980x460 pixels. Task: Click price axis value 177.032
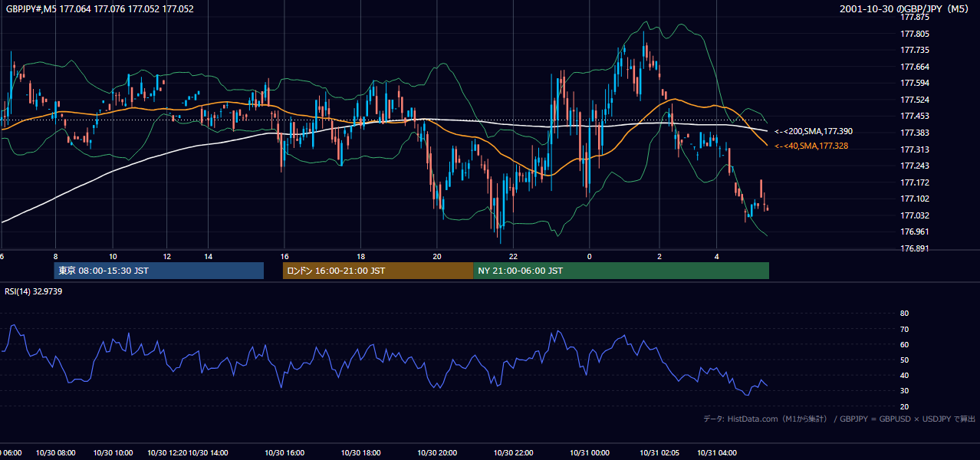coord(915,215)
